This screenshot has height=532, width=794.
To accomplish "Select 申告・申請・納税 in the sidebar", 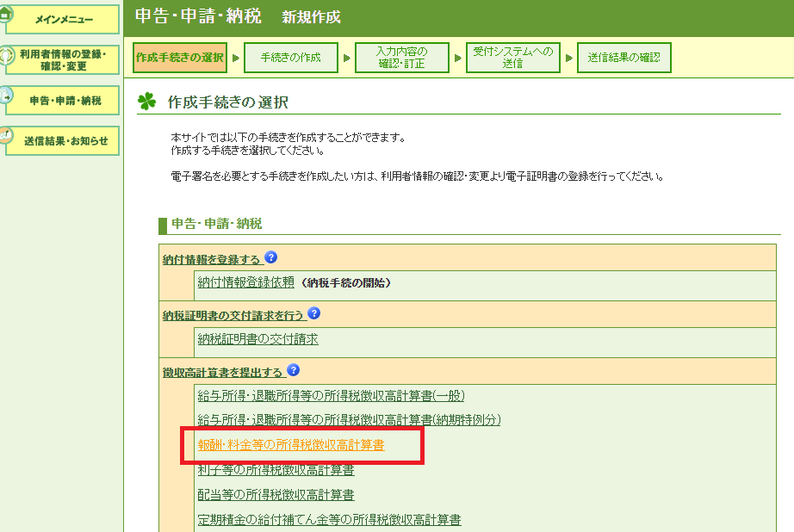I will tap(64, 101).
